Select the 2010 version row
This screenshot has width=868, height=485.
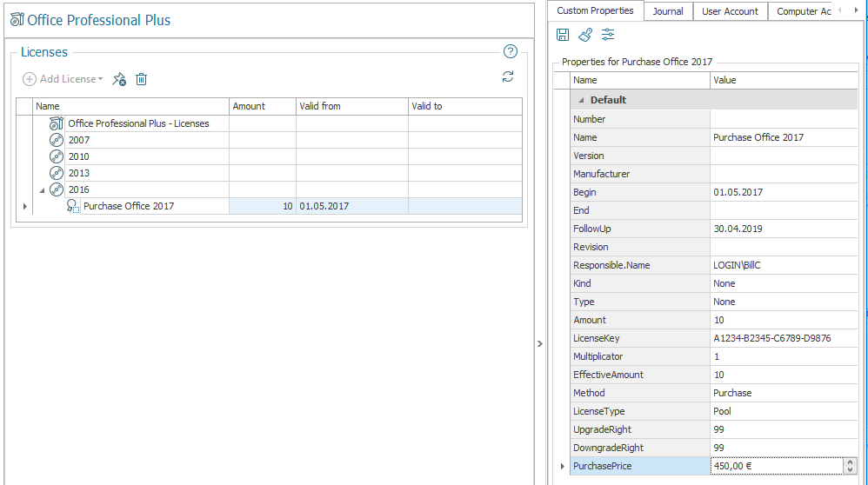(x=269, y=156)
